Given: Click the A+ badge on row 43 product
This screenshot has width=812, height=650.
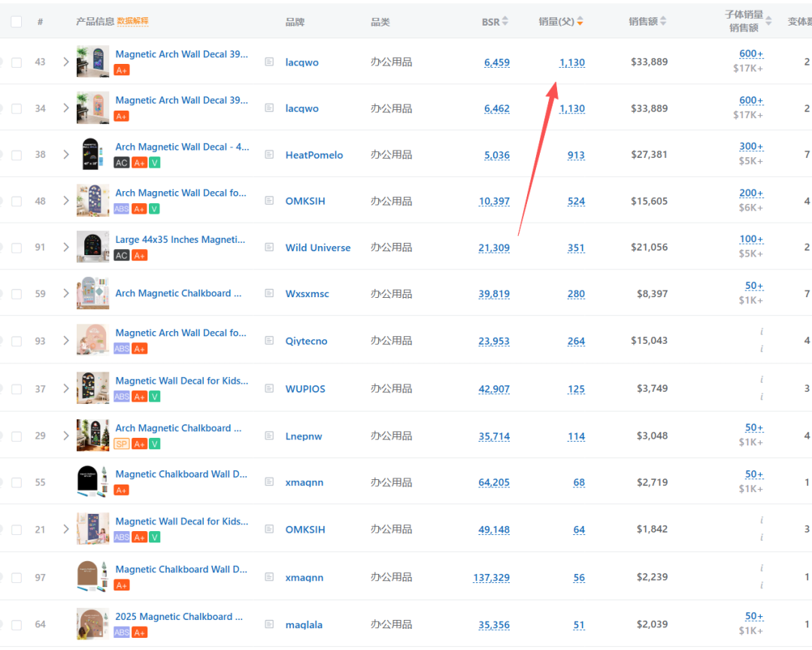Looking at the screenshot, I should click(x=122, y=70).
